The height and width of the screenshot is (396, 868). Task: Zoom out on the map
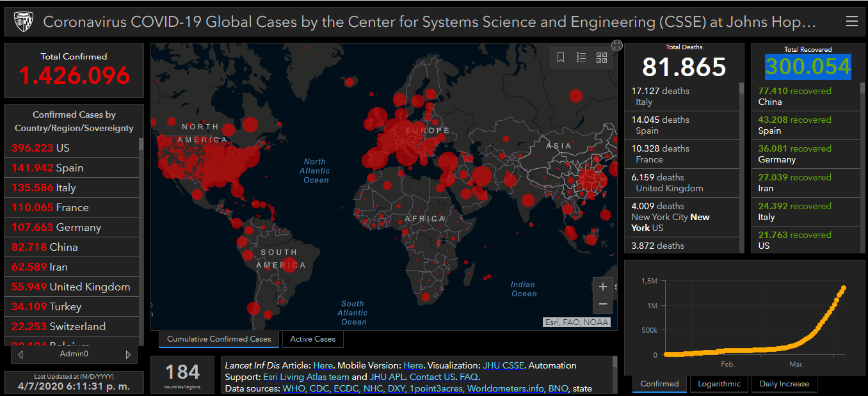602,304
